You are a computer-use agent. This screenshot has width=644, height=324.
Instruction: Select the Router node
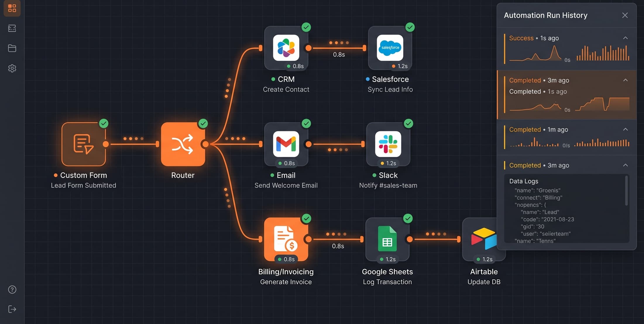183,144
